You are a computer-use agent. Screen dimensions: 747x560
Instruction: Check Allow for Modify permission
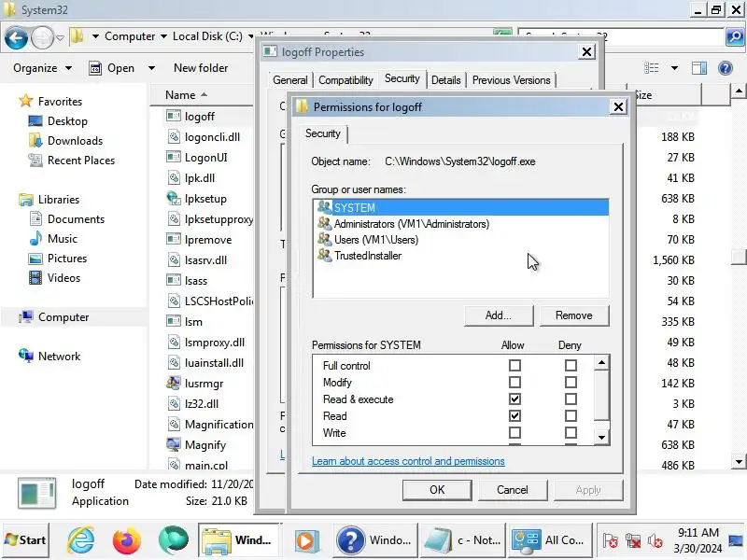click(x=514, y=382)
